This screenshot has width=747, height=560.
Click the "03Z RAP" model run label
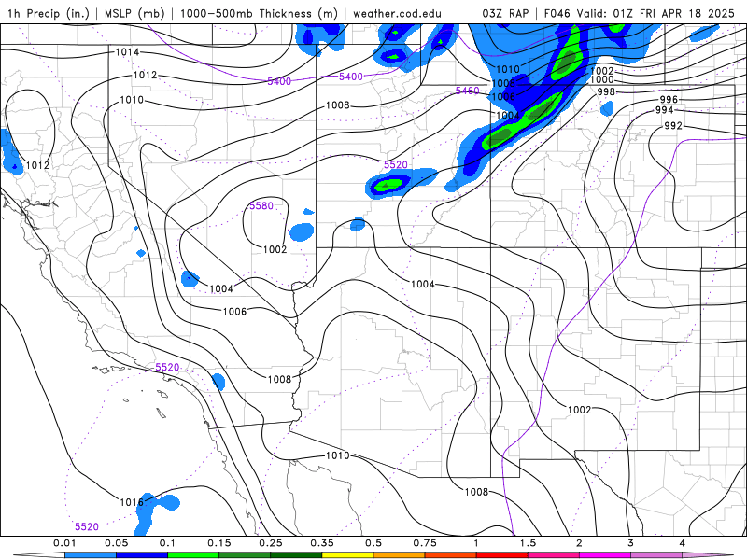coord(505,13)
